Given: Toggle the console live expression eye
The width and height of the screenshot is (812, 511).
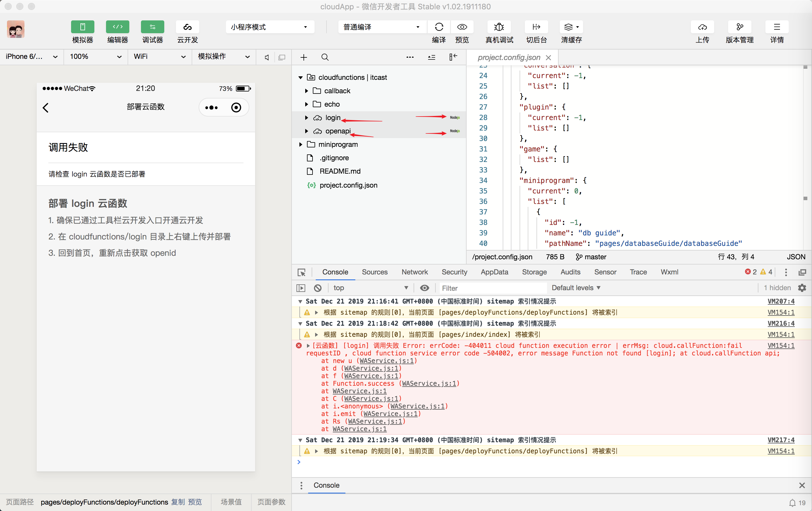Looking at the screenshot, I should pyautogui.click(x=425, y=288).
